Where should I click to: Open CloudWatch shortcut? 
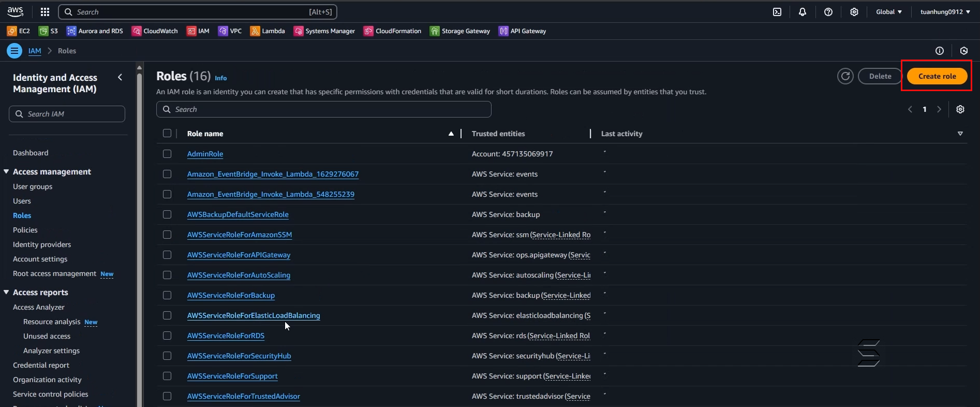[x=155, y=31]
